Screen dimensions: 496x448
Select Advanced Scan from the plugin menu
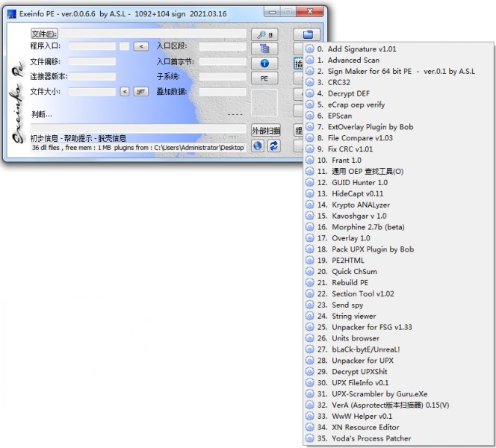pos(353,60)
